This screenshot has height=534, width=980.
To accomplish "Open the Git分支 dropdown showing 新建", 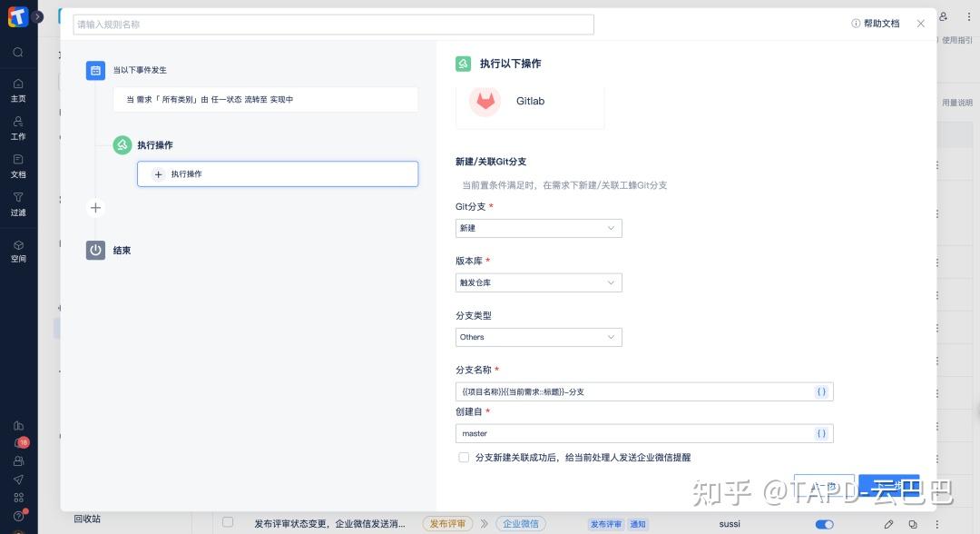I will coord(538,228).
